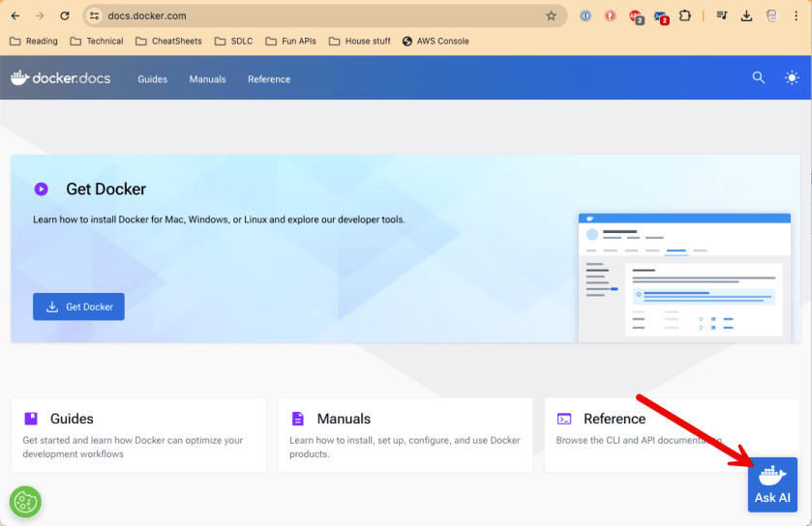Image resolution: width=812 pixels, height=526 pixels.
Task: Click the blue Get Docker download button
Action: [78, 307]
